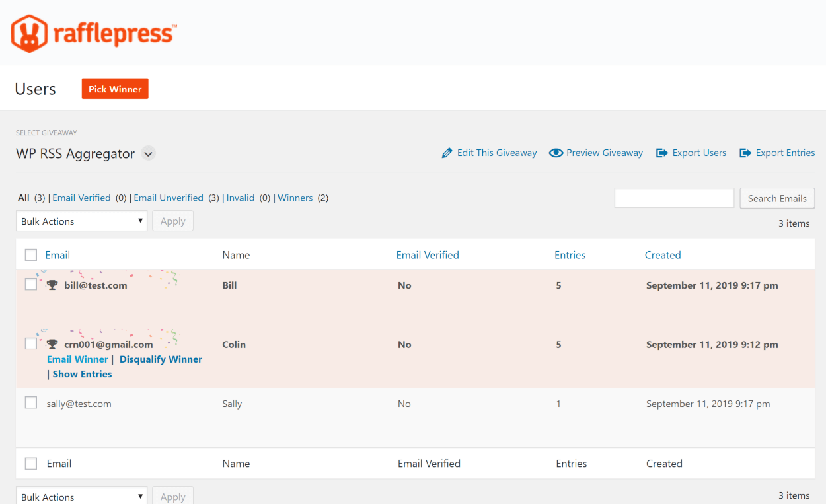The image size is (826, 504).
Task: Sort by the Created column header
Action: (663, 255)
